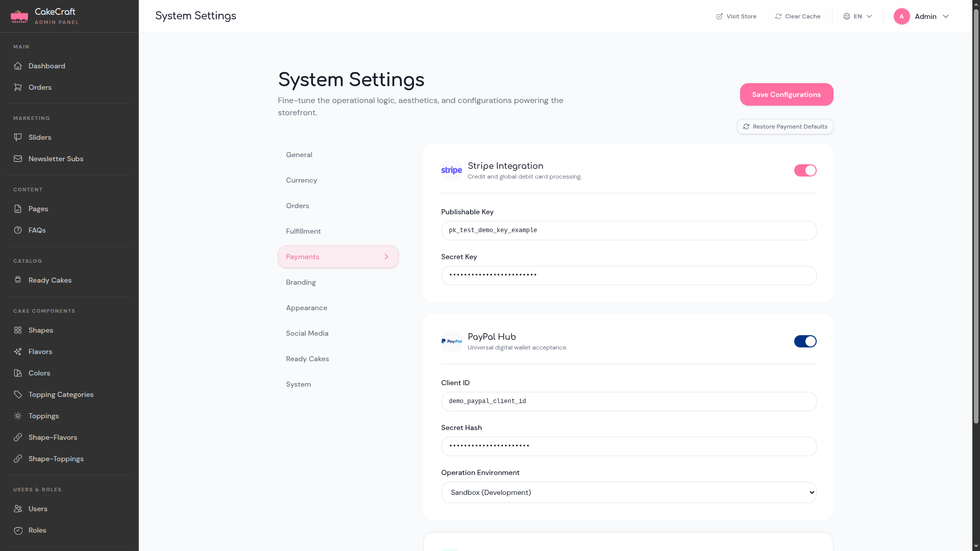Select the Orders cart icon in sidebar
Image resolution: width=980 pixels, height=551 pixels.
tap(18, 87)
